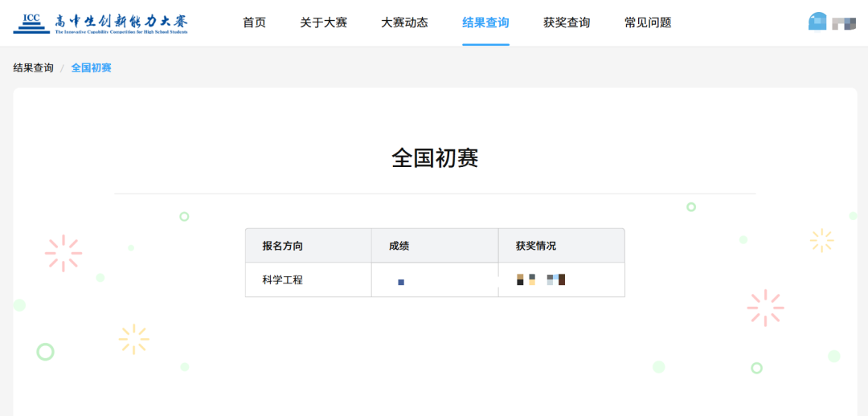Open the 关于大赛 menu item

323,22
